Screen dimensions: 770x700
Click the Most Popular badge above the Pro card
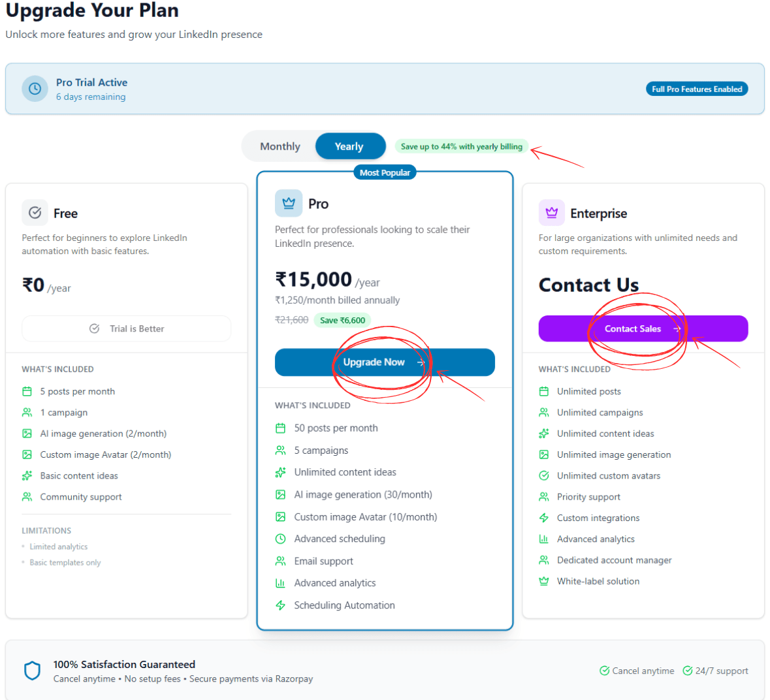[x=385, y=172]
